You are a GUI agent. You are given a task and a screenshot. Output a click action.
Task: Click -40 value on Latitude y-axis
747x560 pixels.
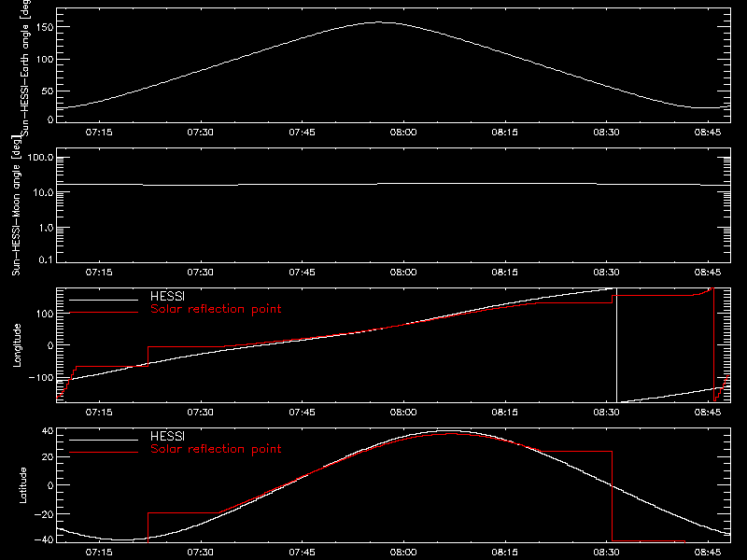click(x=44, y=540)
